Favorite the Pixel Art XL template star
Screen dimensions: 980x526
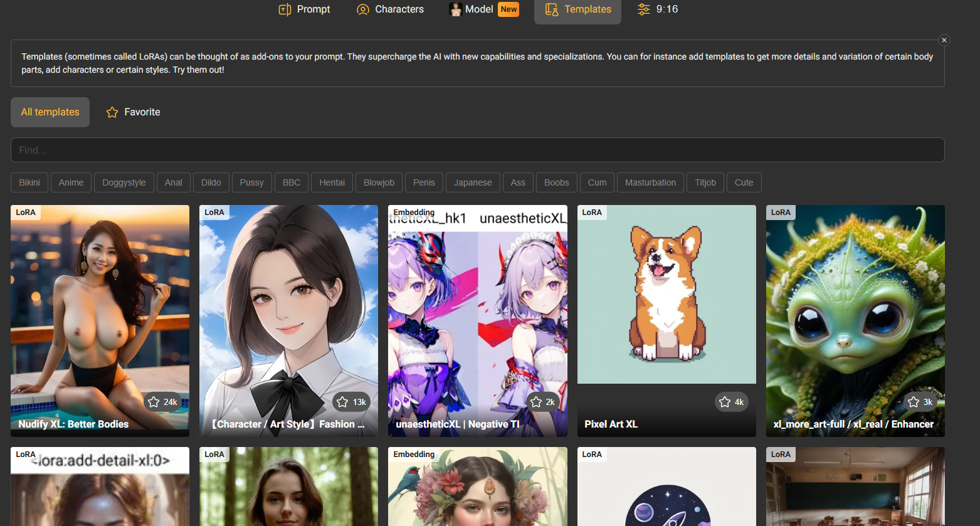point(725,402)
